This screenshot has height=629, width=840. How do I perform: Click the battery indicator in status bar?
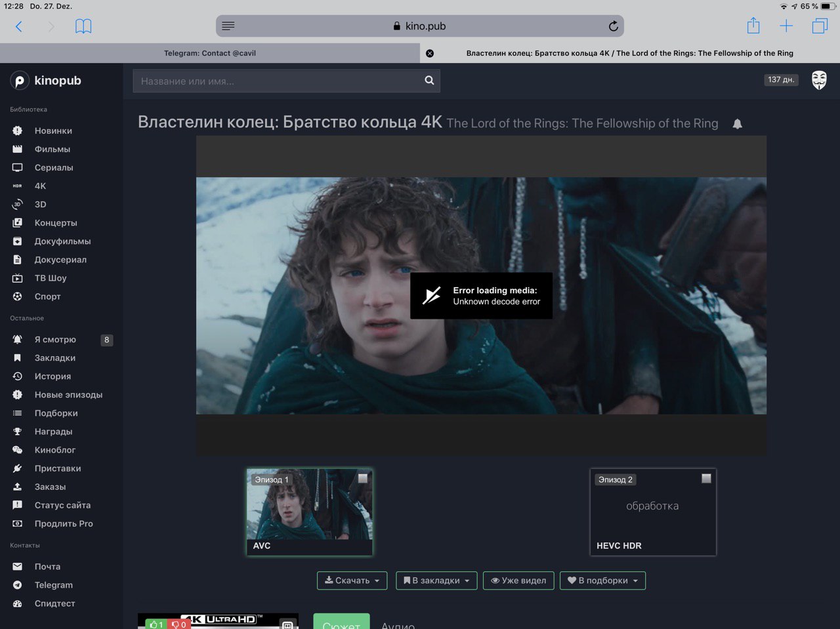[828, 6]
